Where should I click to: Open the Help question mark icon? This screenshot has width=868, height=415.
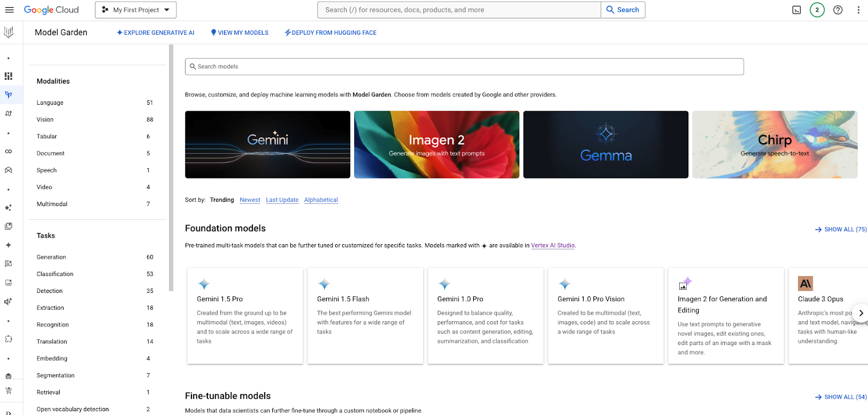(838, 10)
